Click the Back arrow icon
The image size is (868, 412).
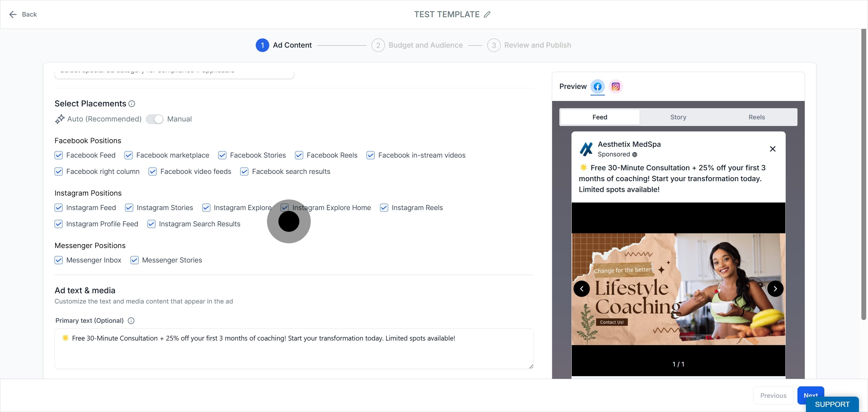[x=13, y=14]
